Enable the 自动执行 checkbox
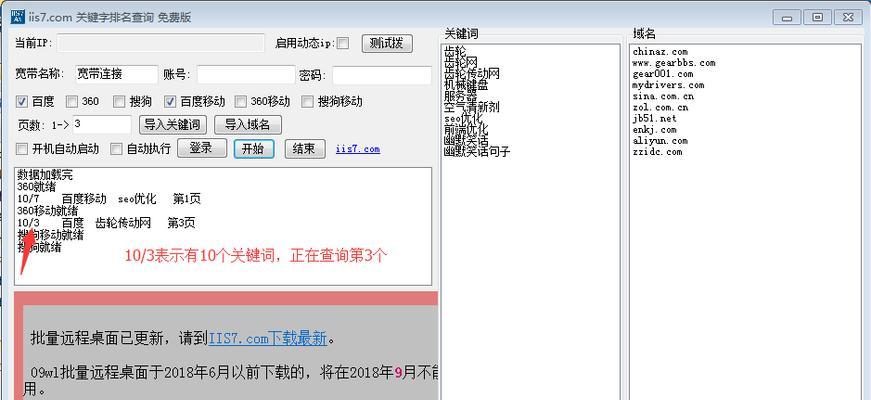Image resolution: width=871 pixels, height=400 pixels. click(116, 149)
